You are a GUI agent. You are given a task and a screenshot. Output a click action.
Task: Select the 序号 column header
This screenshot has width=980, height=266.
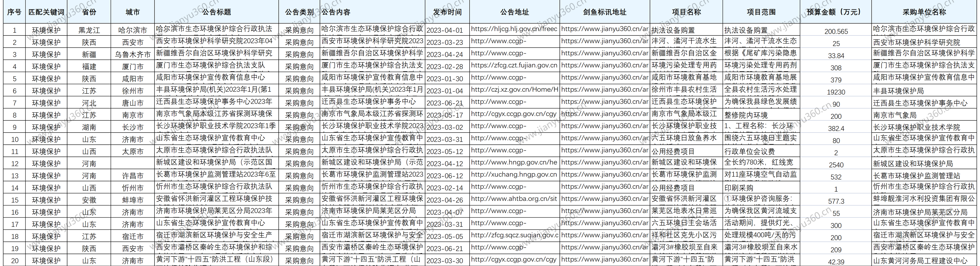(x=14, y=12)
